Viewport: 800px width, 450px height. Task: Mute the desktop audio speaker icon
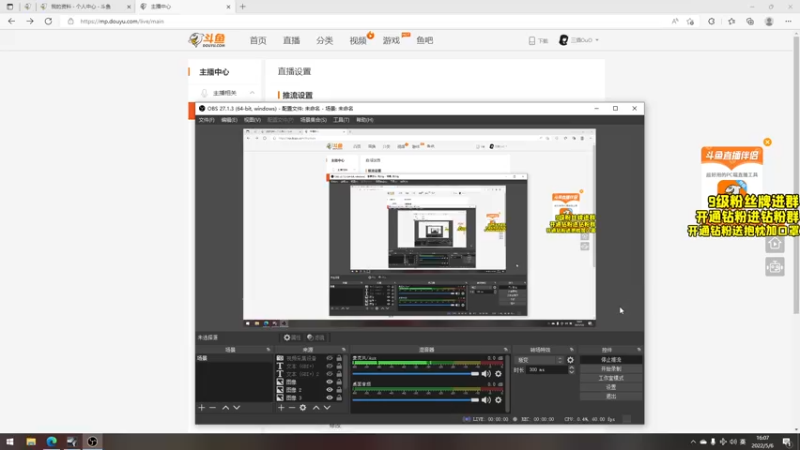coord(486,400)
